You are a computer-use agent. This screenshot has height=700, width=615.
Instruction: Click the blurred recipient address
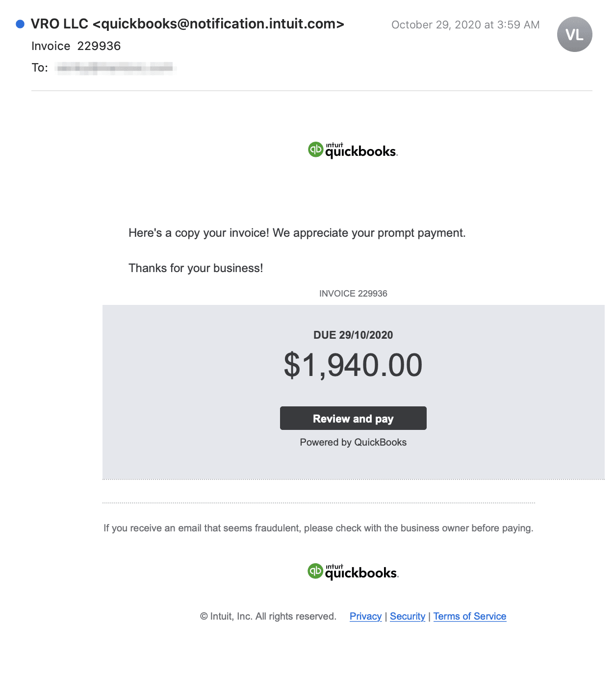115,68
